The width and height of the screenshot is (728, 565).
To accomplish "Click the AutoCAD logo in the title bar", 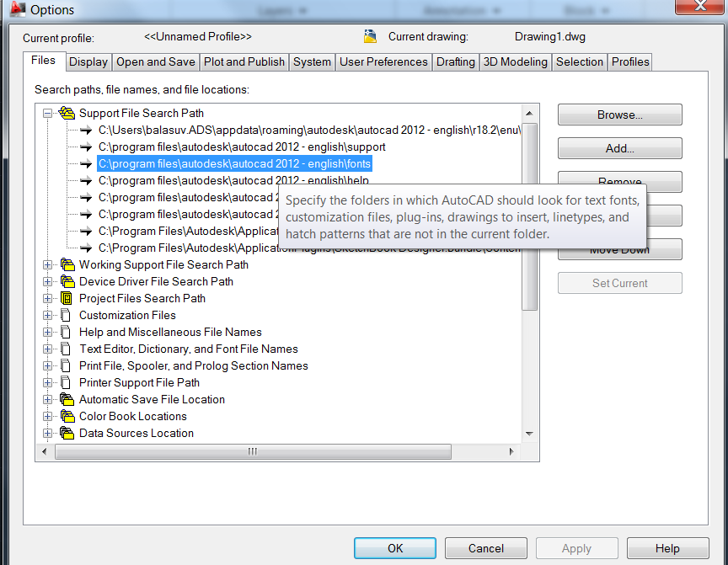I will [x=18, y=8].
